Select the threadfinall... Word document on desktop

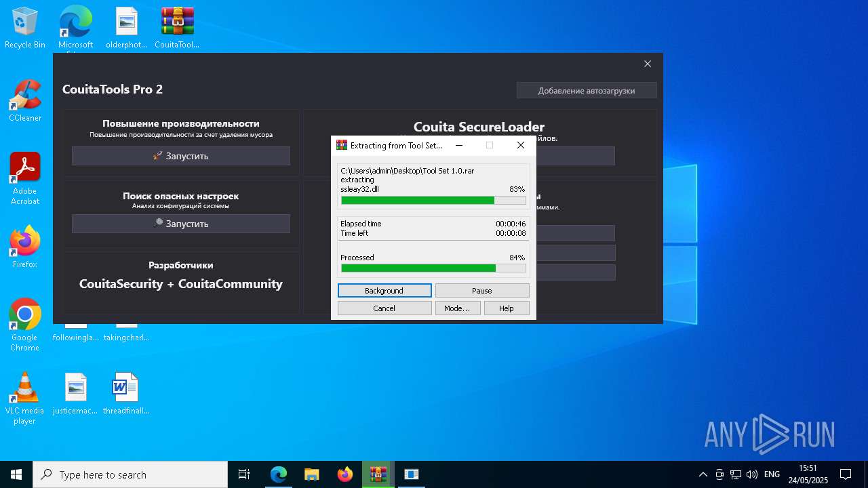coord(126,393)
